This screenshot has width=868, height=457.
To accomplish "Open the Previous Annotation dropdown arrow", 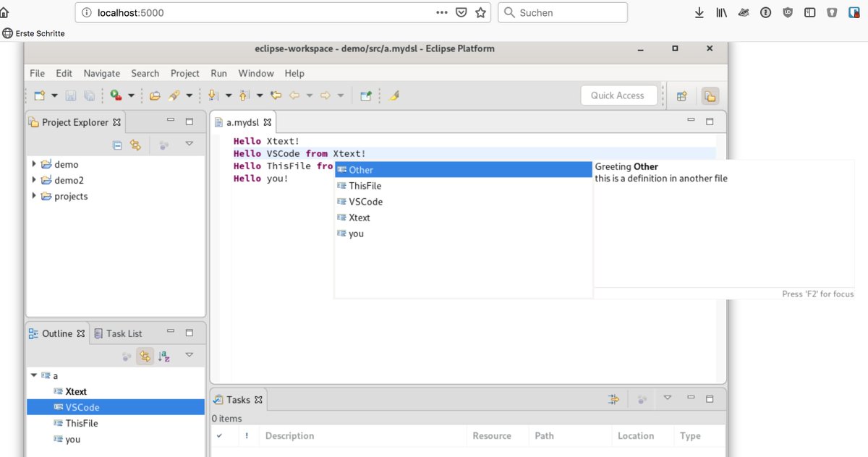I will 259,95.
